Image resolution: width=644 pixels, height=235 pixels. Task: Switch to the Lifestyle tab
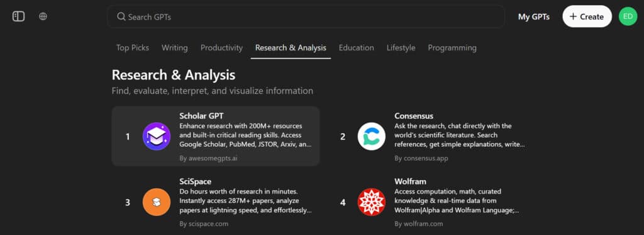click(401, 48)
